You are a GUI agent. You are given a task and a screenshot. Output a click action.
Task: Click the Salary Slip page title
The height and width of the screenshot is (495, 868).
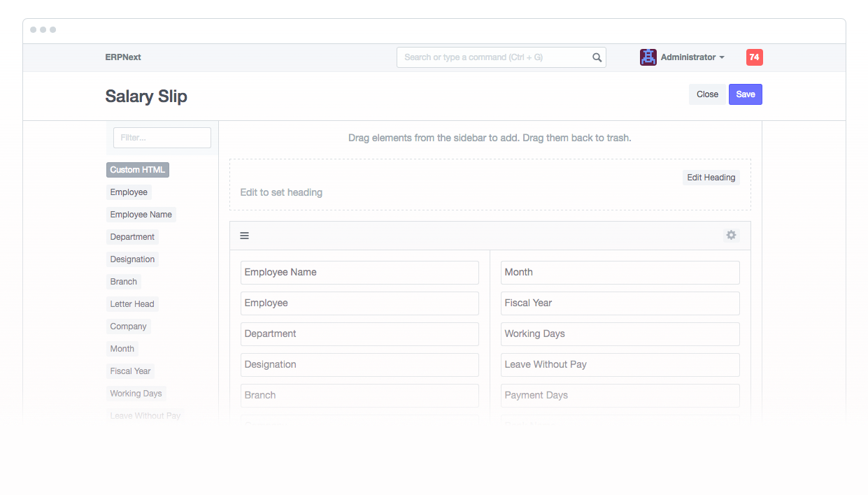(x=146, y=96)
